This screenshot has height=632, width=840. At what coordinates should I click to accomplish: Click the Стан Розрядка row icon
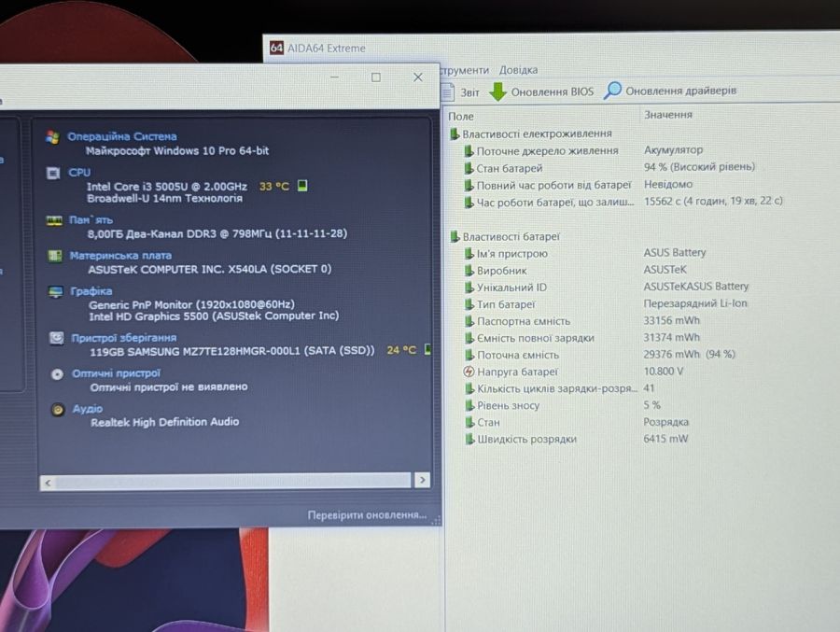coord(469,422)
